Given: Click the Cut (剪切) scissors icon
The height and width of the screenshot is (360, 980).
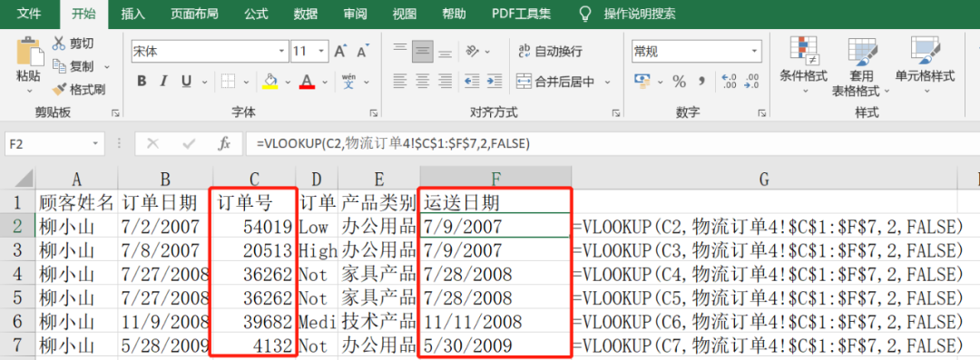Looking at the screenshot, I should coord(59,44).
